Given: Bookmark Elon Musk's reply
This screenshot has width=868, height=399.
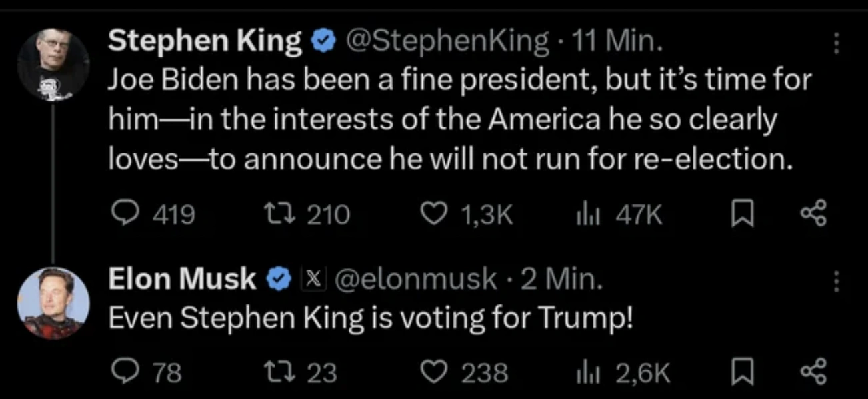Looking at the screenshot, I should click(741, 372).
